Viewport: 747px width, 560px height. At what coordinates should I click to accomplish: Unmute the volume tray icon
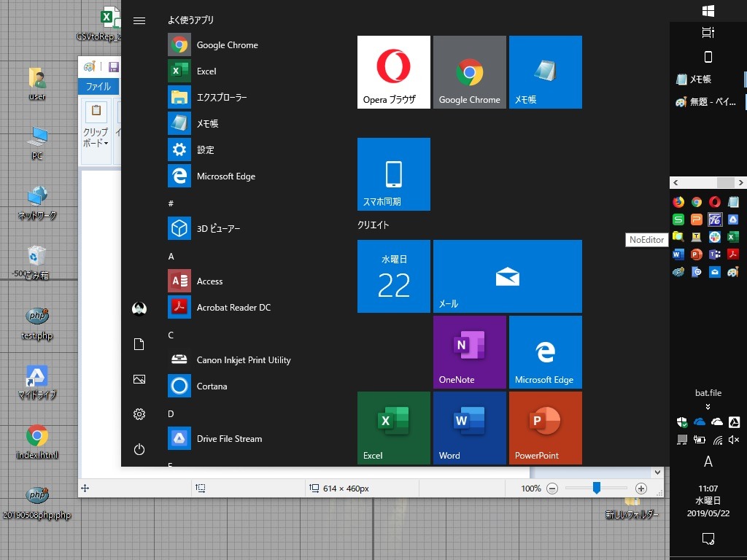click(734, 440)
